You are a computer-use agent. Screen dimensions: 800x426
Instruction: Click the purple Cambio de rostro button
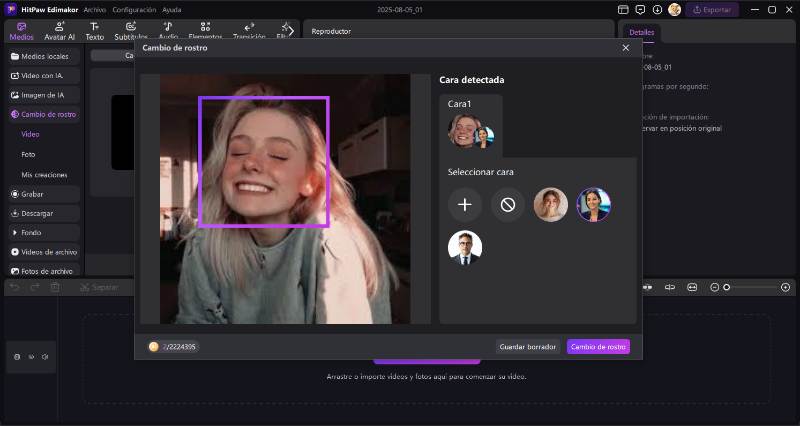coord(598,346)
